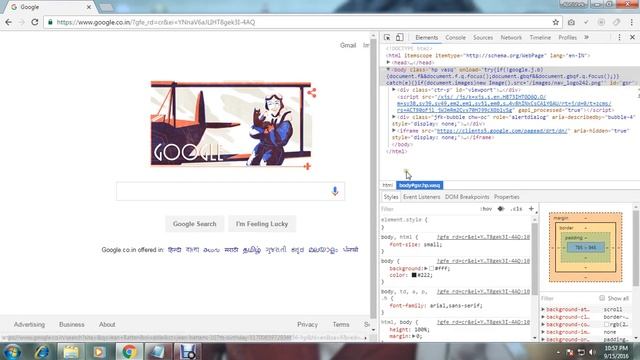This screenshot has height=360, width=640.
Task: Activate the DevTools element inspector arrow icon
Action: click(387, 37)
